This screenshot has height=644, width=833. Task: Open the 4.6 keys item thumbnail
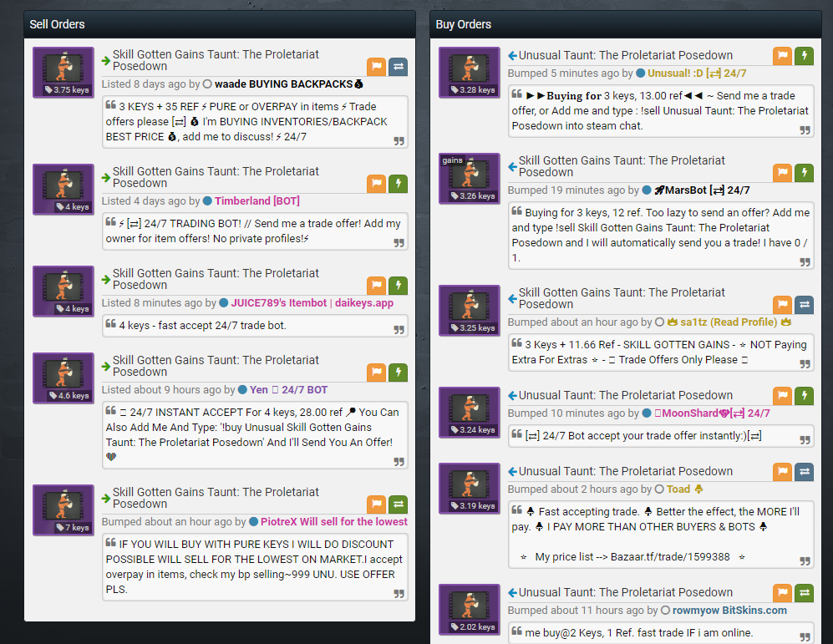tap(63, 378)
